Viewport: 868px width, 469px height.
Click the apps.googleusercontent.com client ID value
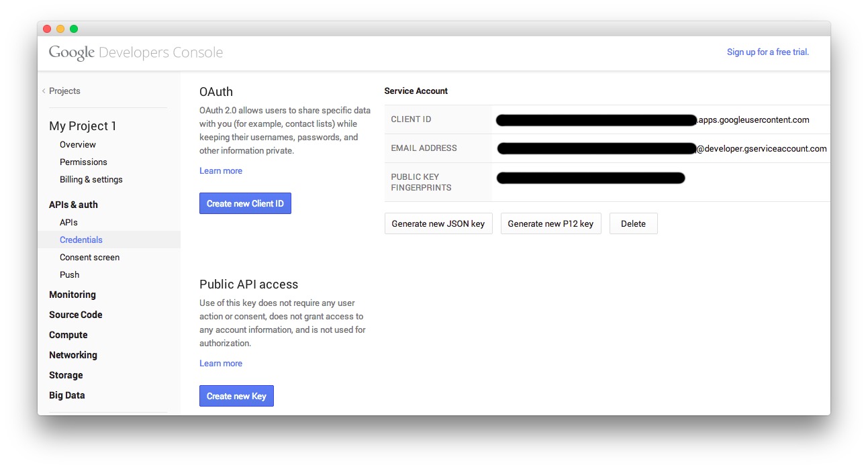653,120
